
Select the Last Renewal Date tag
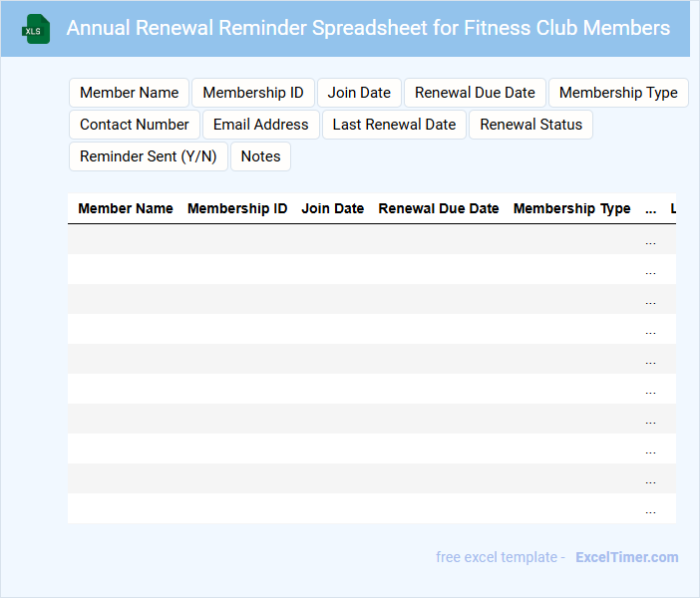pyautogui.click(x=394, y=125)
